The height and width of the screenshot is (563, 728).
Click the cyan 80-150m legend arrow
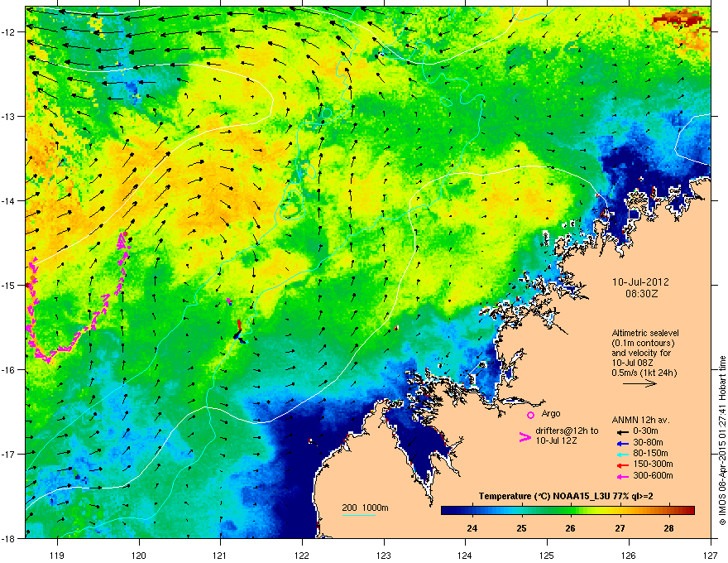pos(623,454)
